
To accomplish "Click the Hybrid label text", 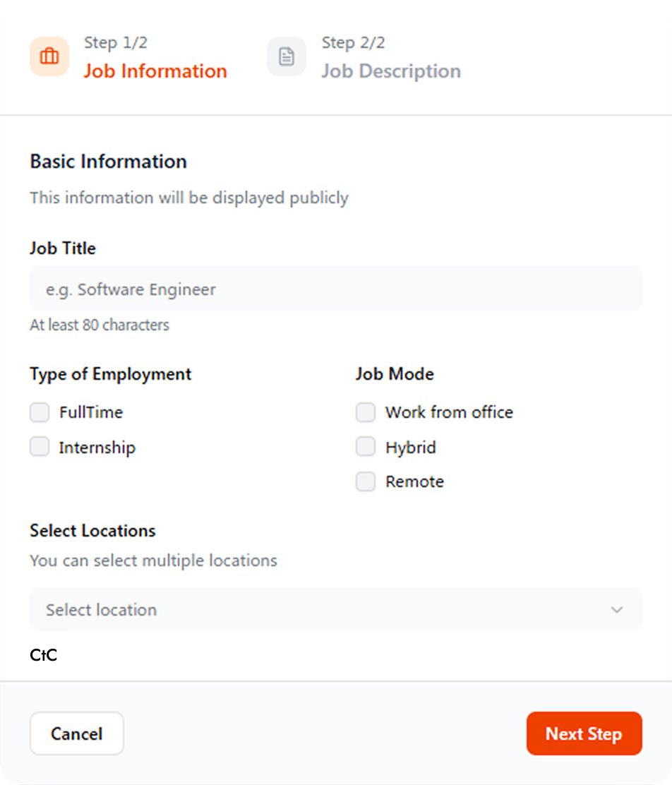I will click(411, 447).
